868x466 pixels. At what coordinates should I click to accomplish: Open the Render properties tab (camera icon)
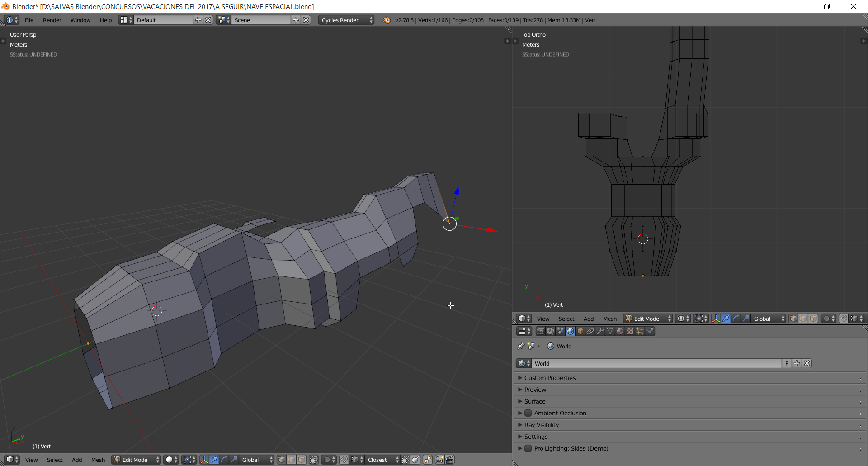click(540, 331)
